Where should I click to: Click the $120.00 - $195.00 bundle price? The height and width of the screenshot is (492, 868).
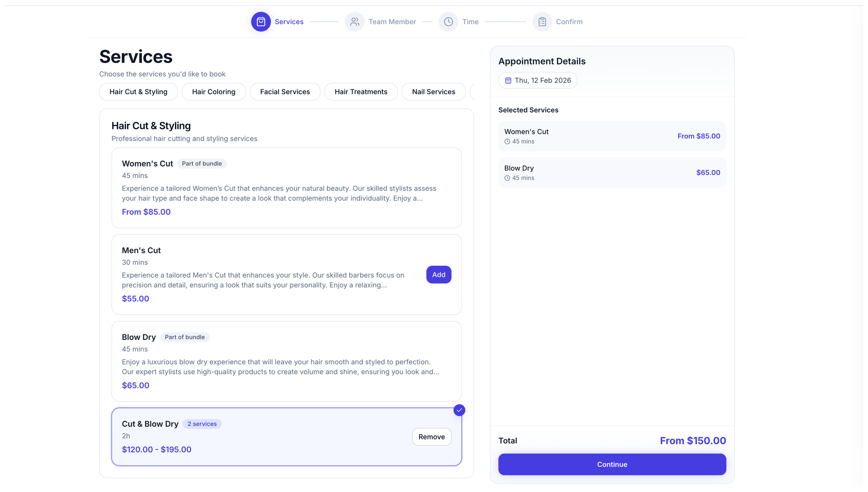pos(156,450)
